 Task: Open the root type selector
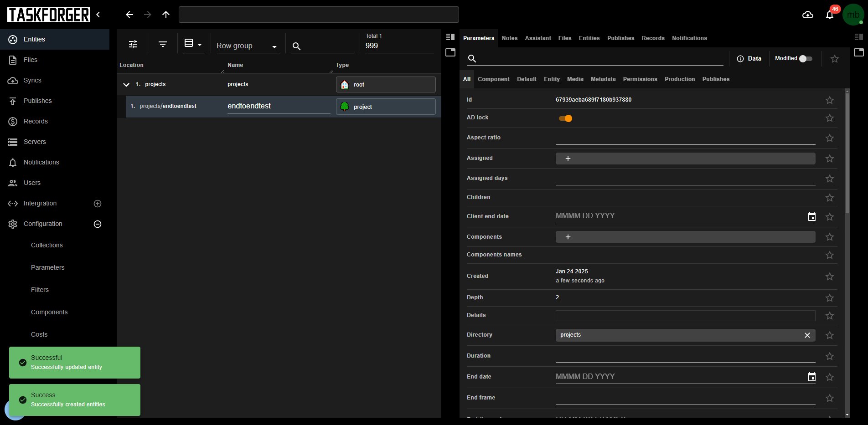pyautogui.click(x=386, y=85)
